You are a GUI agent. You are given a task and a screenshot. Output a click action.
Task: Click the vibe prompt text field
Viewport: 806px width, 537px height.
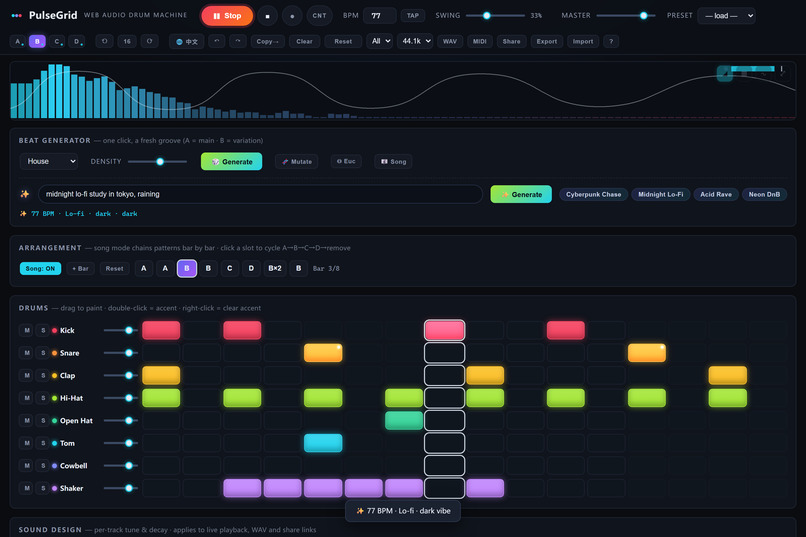coord(260,194)
